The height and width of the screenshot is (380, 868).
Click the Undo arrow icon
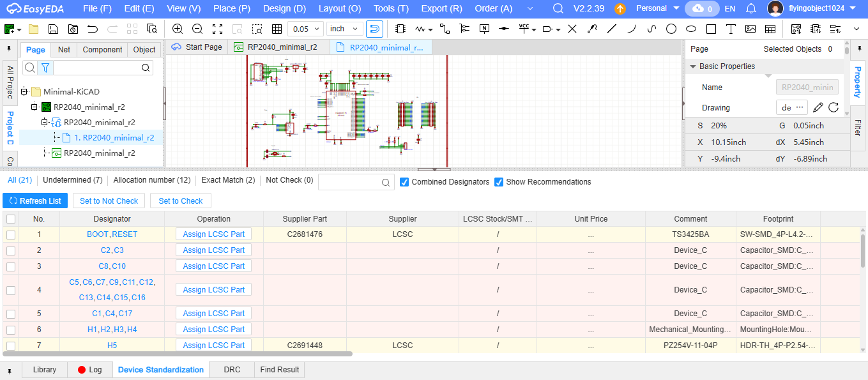point(93,29)
